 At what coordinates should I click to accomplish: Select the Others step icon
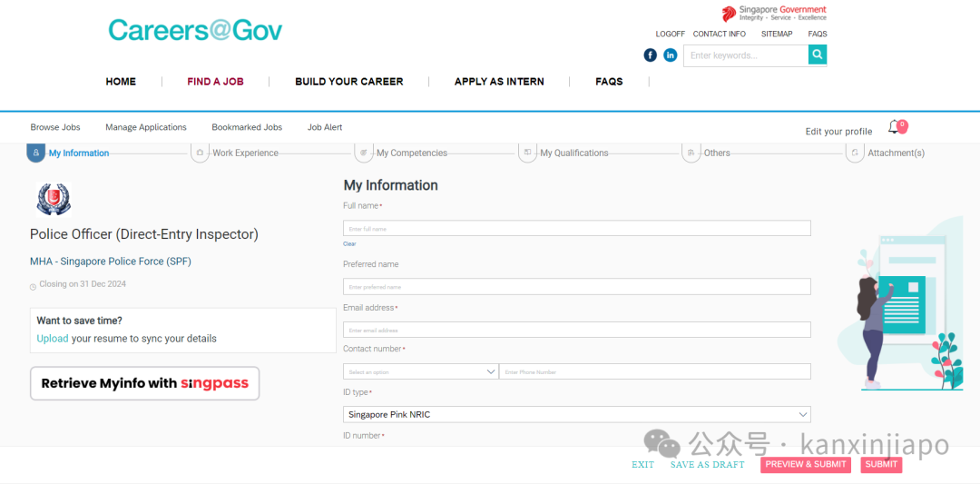[x=691, y=153]
